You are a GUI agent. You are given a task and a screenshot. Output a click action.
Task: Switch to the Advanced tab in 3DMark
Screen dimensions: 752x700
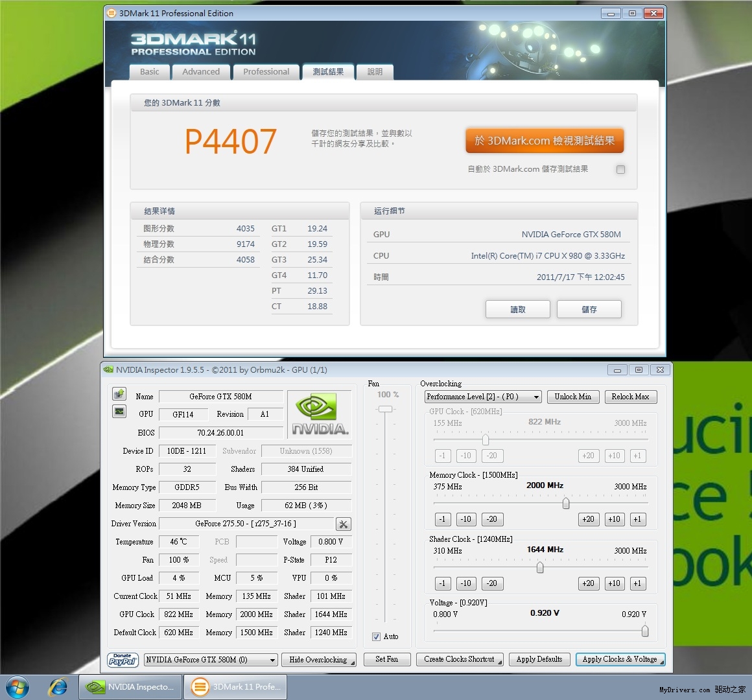[x=201, y=72]
